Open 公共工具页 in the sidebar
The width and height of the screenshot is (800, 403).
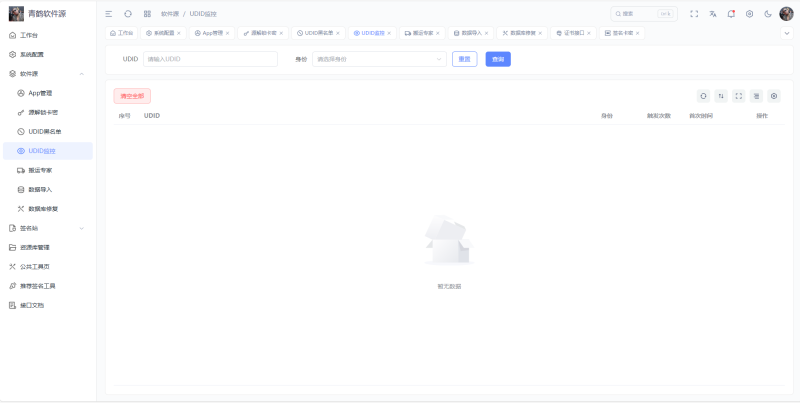click(48, 267)
